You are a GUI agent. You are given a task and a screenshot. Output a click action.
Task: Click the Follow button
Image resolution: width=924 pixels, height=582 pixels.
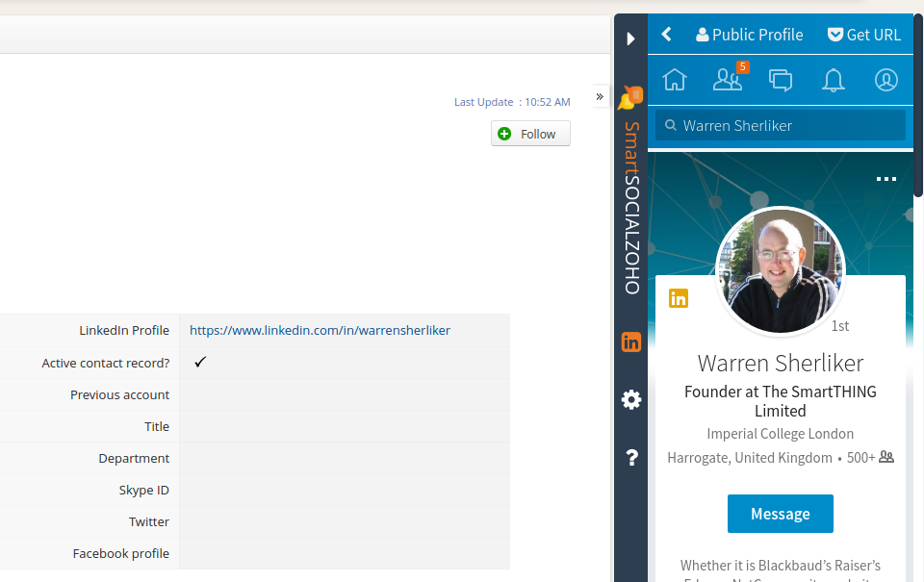pyautogui.click(x=530, y=134)
